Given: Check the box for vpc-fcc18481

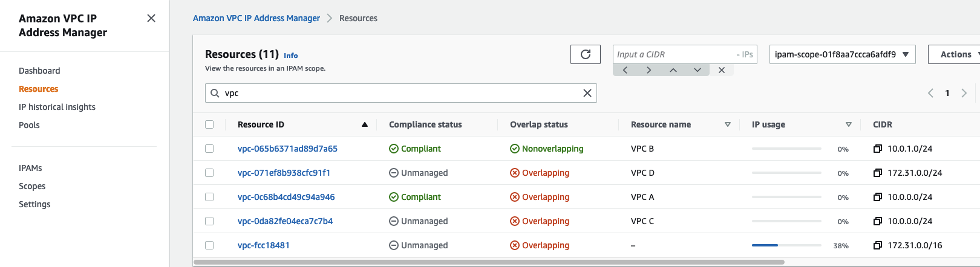Looking at the screenshot, I should point(209,245).
